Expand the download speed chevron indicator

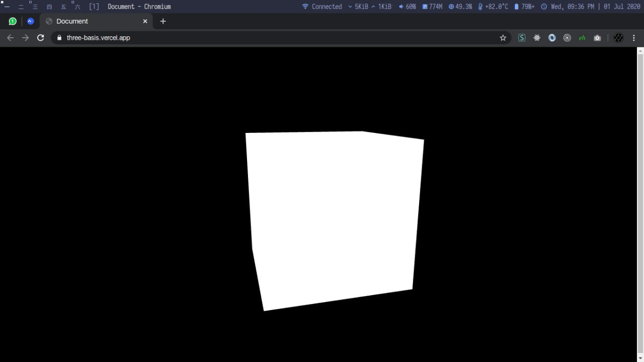click(x=349, y=7)
